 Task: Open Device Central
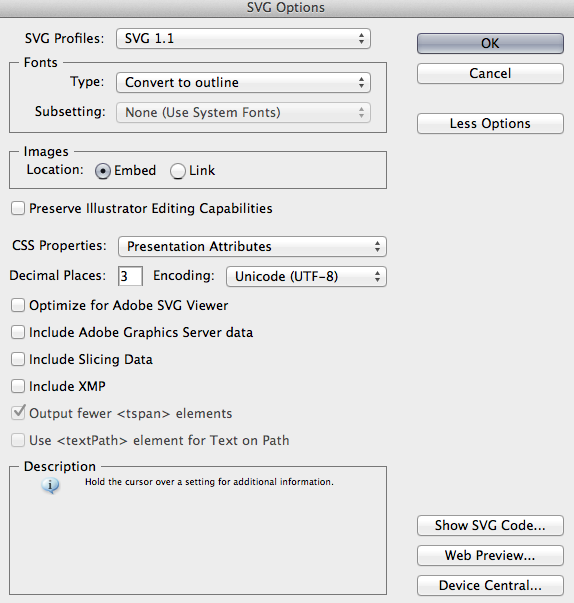(x=490, y=585)
